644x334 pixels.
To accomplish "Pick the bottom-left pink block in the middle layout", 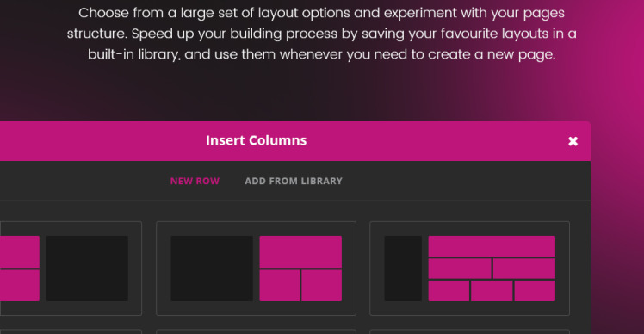I will [279, 286].
